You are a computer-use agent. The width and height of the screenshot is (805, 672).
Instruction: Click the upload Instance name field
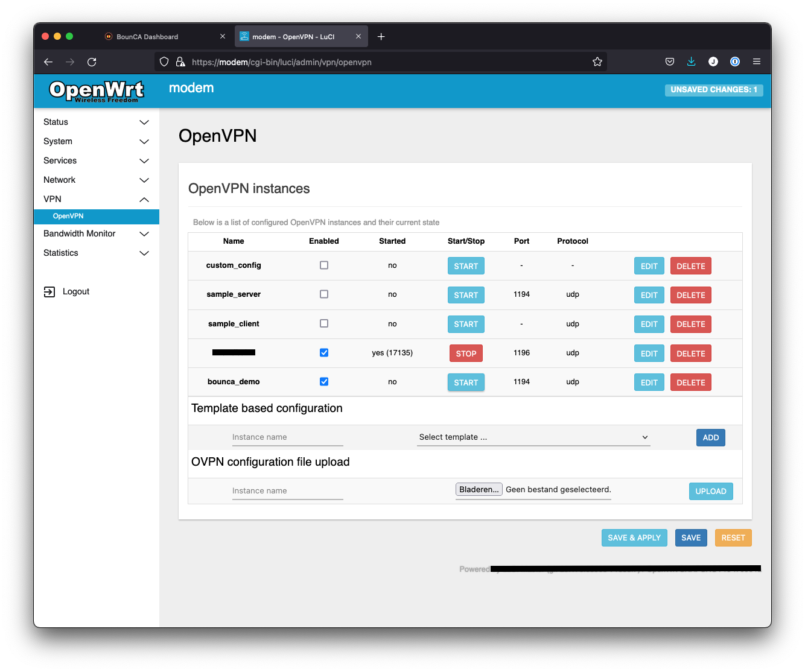pyautogui.click(x=287, y=491)
